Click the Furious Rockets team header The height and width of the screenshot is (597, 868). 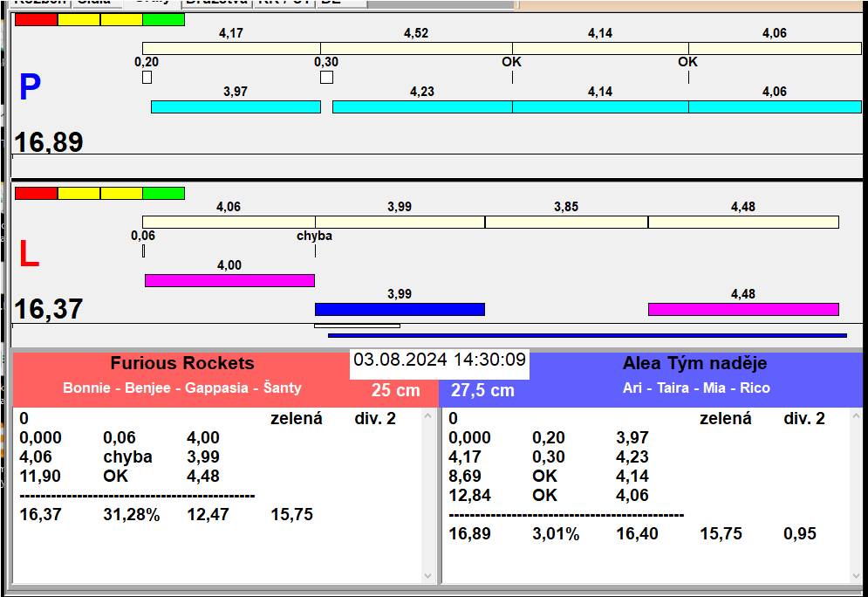181,364
